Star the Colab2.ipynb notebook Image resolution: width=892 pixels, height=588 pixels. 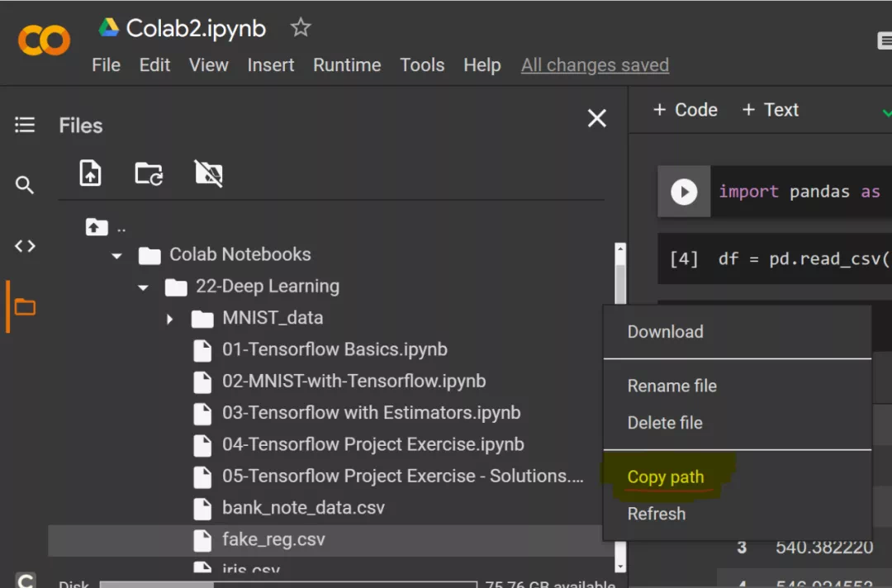(x=301, y=28)
